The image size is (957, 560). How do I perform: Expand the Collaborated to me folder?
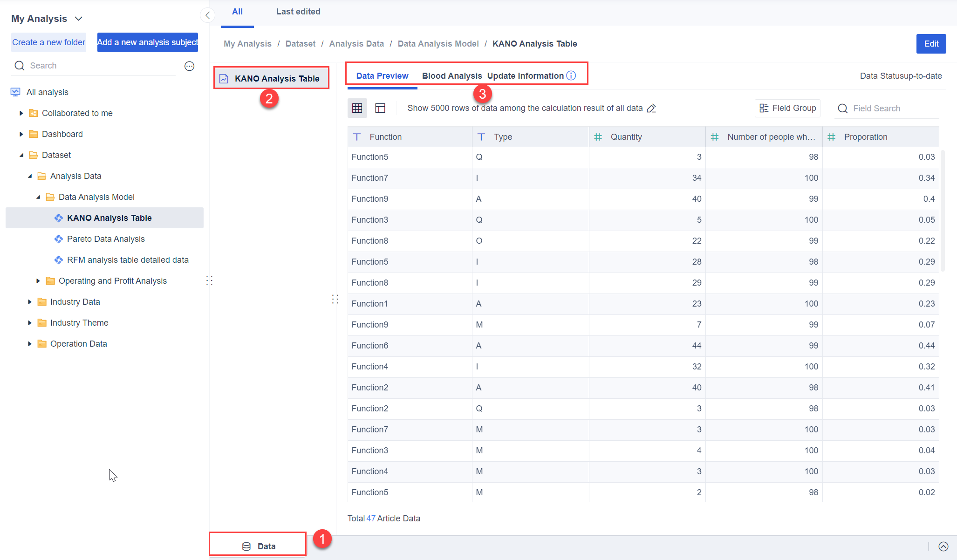coord(21,113)
